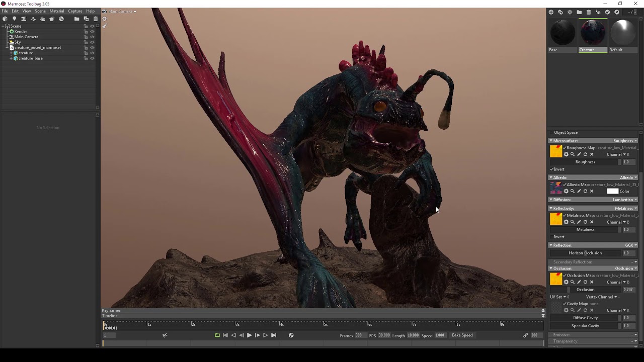
Task: Remove the Metalness Map with the X icon
Action: tap(592, 222)
